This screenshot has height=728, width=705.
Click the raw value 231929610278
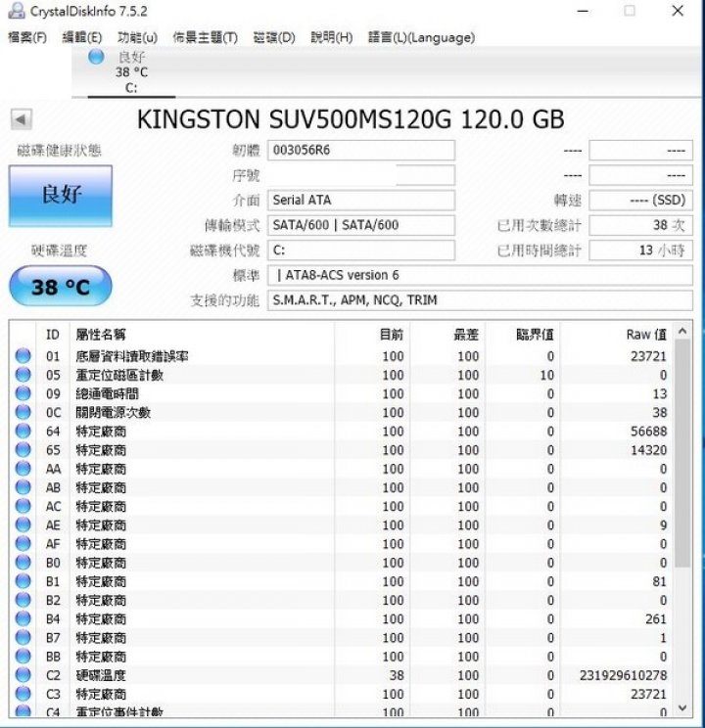point(623,675)
